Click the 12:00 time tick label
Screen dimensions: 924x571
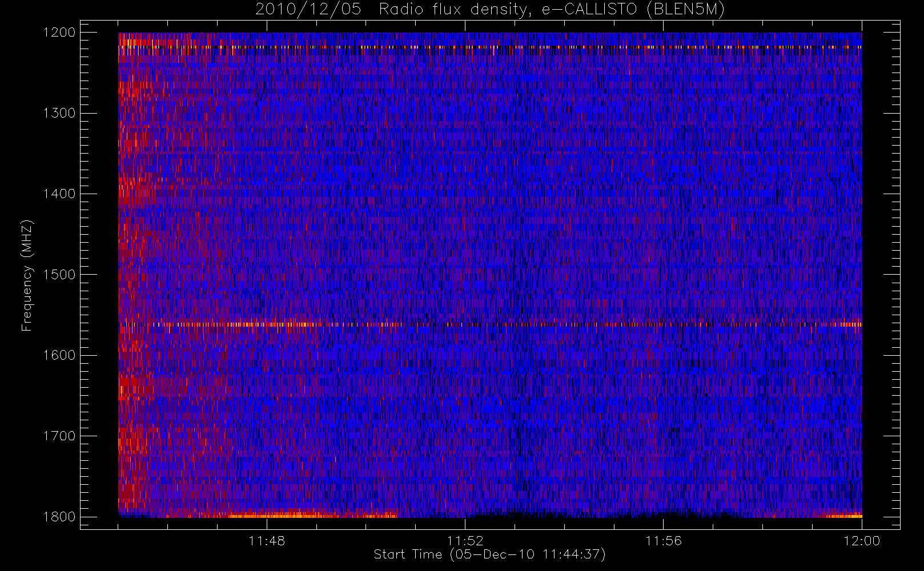point(862,541)
